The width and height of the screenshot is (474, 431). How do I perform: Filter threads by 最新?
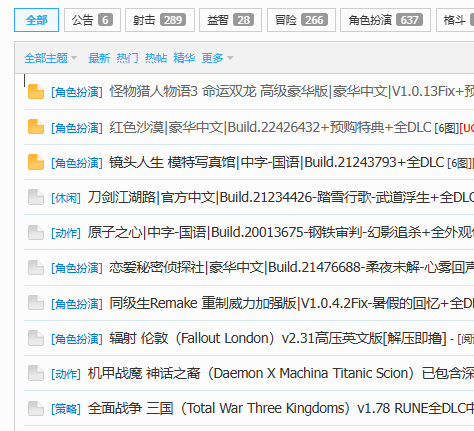pyautogui.click(x=99, y=58)
